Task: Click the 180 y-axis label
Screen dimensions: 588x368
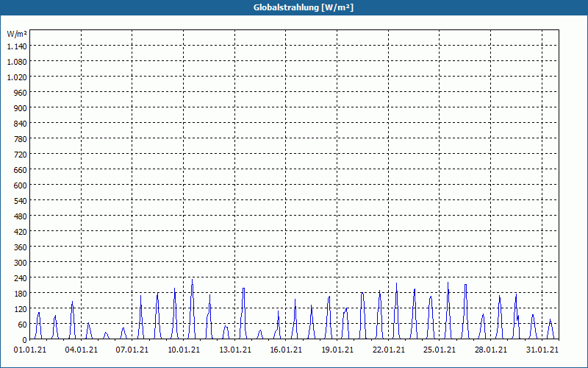Action: (x=21, y=293)
